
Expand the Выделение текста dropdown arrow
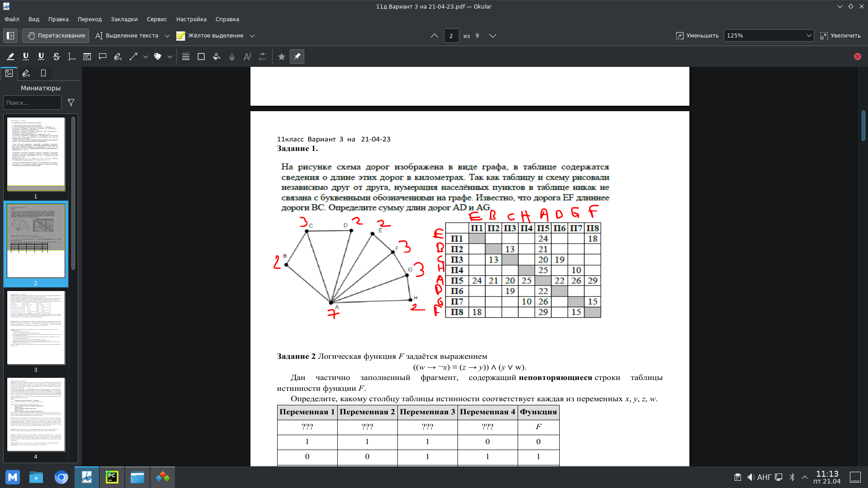click(167, 36)
